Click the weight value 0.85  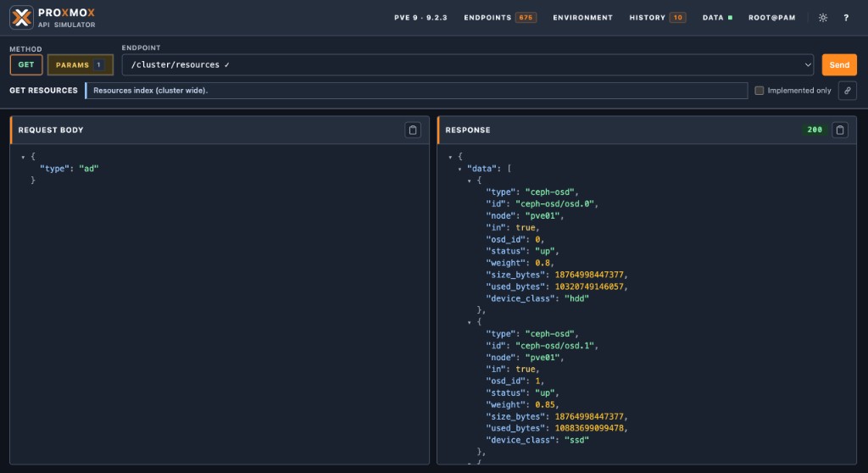545,405
